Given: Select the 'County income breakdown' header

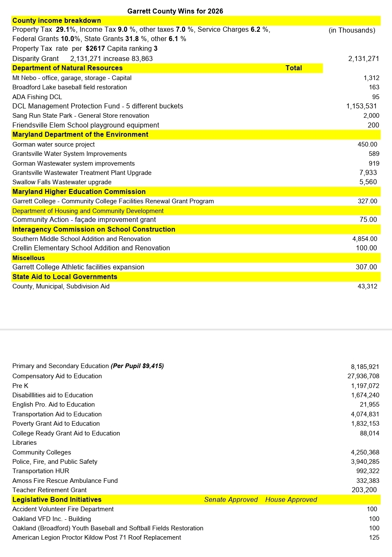Looking at the screenshot, I should pos(57,20).
